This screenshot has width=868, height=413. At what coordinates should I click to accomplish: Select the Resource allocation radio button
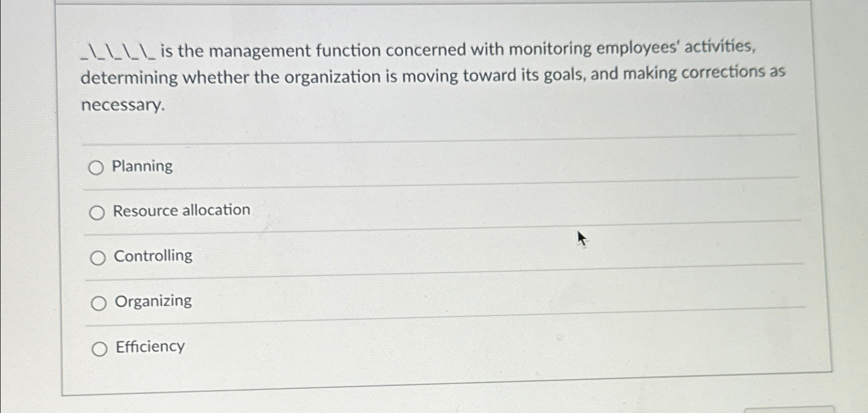coord(98,212)
